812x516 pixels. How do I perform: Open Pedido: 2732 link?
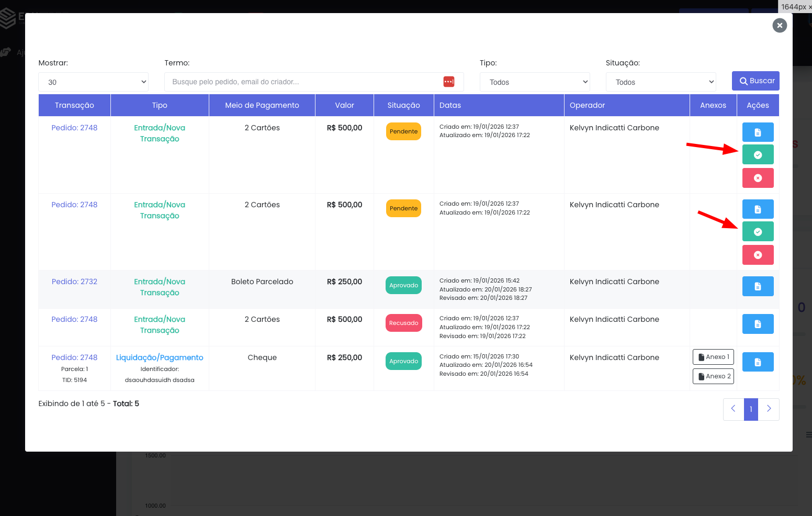click(x=74, y=282)
